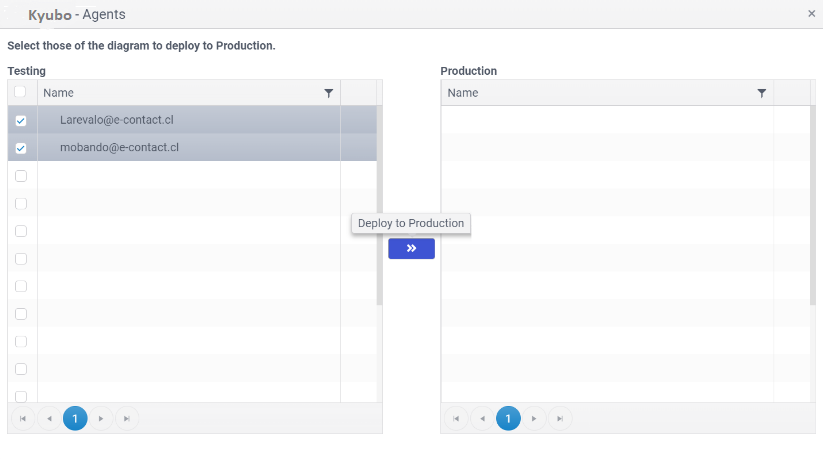Go to next page in Production pager
Image resolution: width=823 pixels, height=459 pixels.
click(534, 418)
